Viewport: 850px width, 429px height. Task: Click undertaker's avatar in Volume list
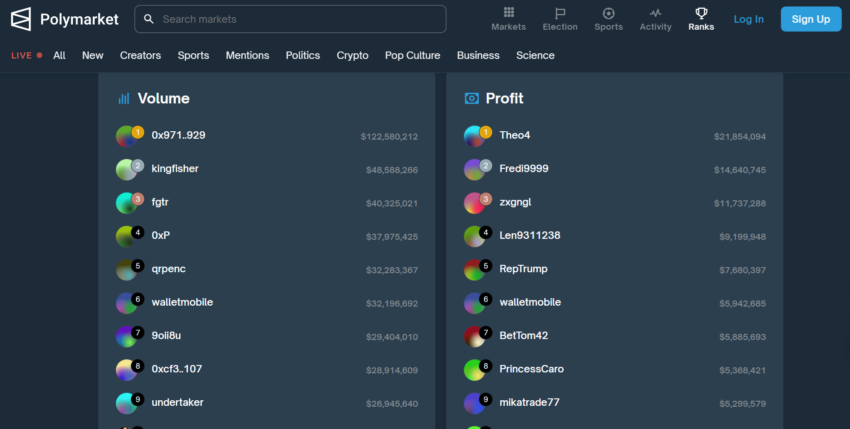[x=126, y=403]
